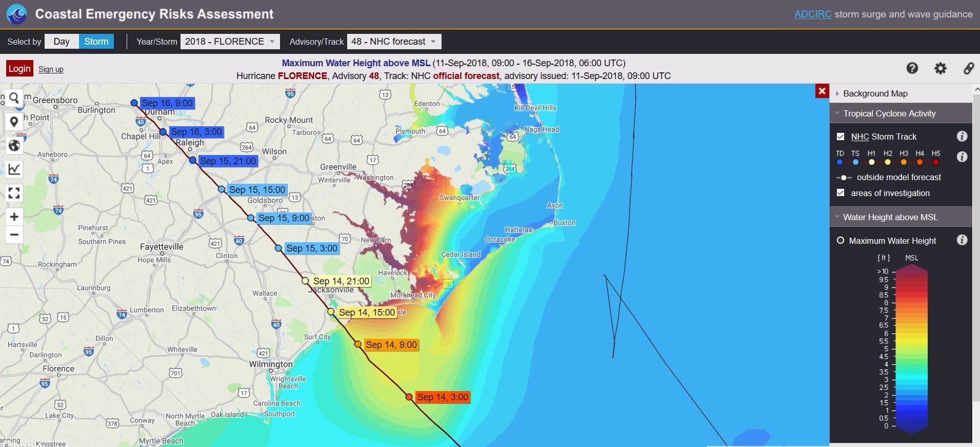Click the outside model forecast marker
The height and width of the screenshot is (447, 980).
pyautogui.click(x=844, y=178)
